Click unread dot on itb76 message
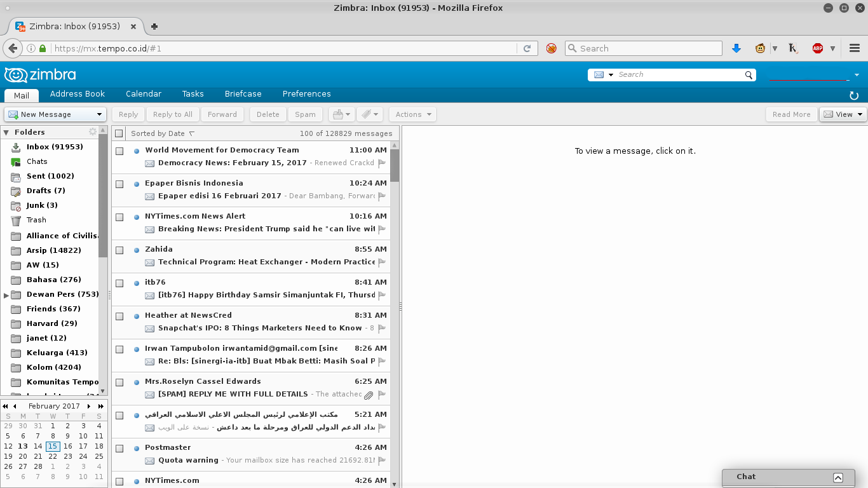The image size is (868, 488). (x=137, y=283)
